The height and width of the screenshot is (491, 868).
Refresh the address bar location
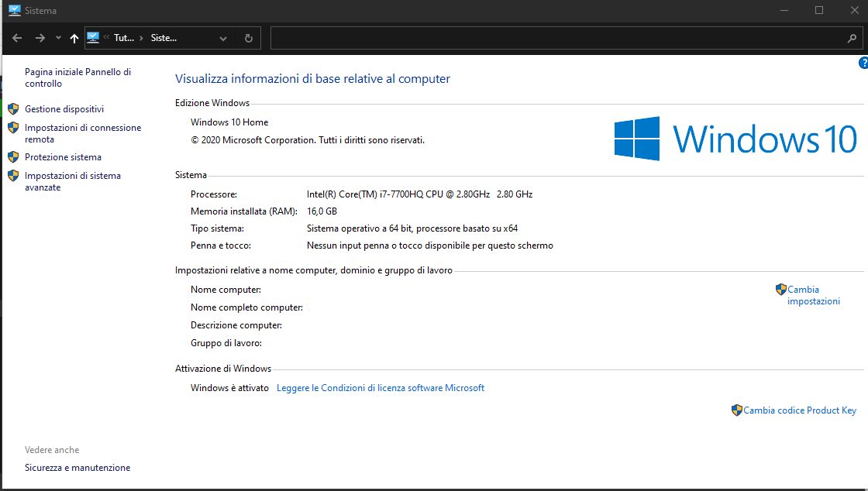coord(248,38)
